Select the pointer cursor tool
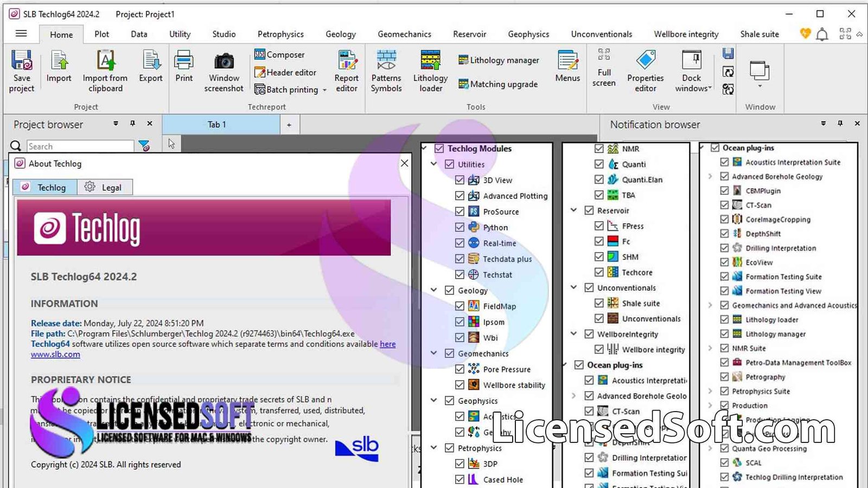868x488 pixels. [x=171, y=144]
